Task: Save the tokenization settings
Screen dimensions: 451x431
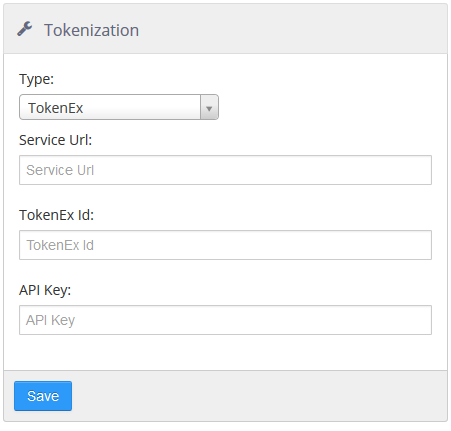Action: pos(43,396)
